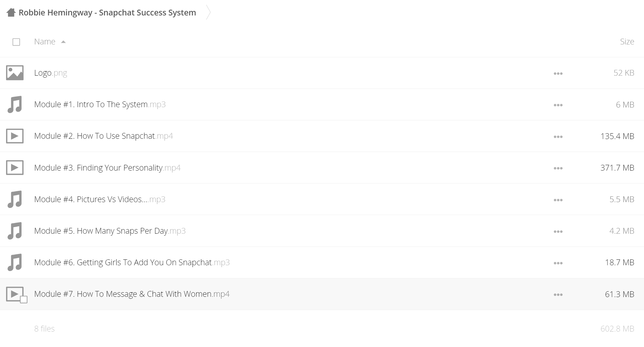Click the Robbie Hemingway breadcrumb folder title
The image size is (644, 347).
[107, 13]
